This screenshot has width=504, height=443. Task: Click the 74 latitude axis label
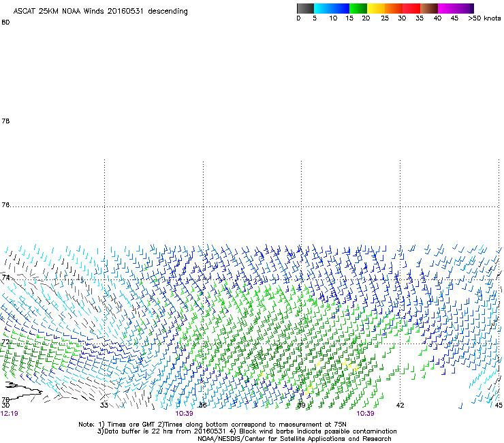5,277
